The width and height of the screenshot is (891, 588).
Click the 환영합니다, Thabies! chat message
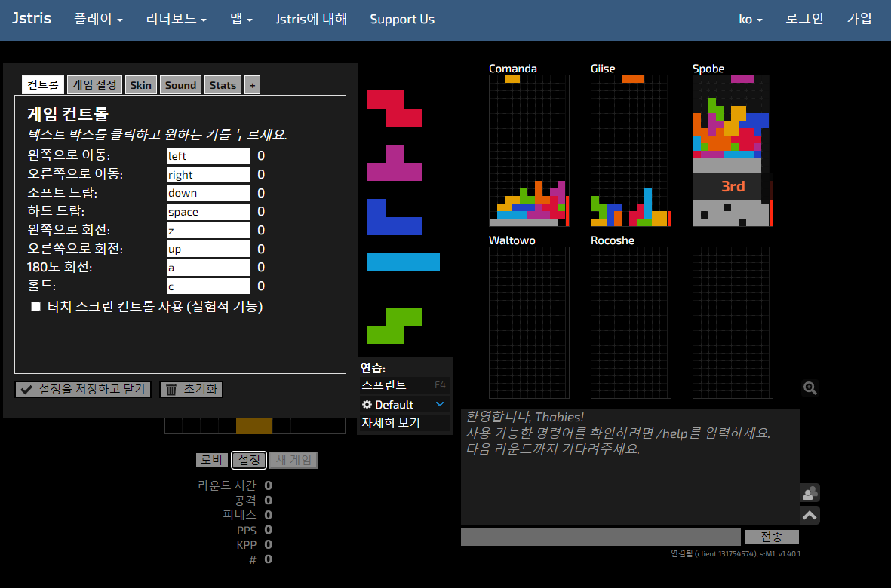click(x=524, y=417)
